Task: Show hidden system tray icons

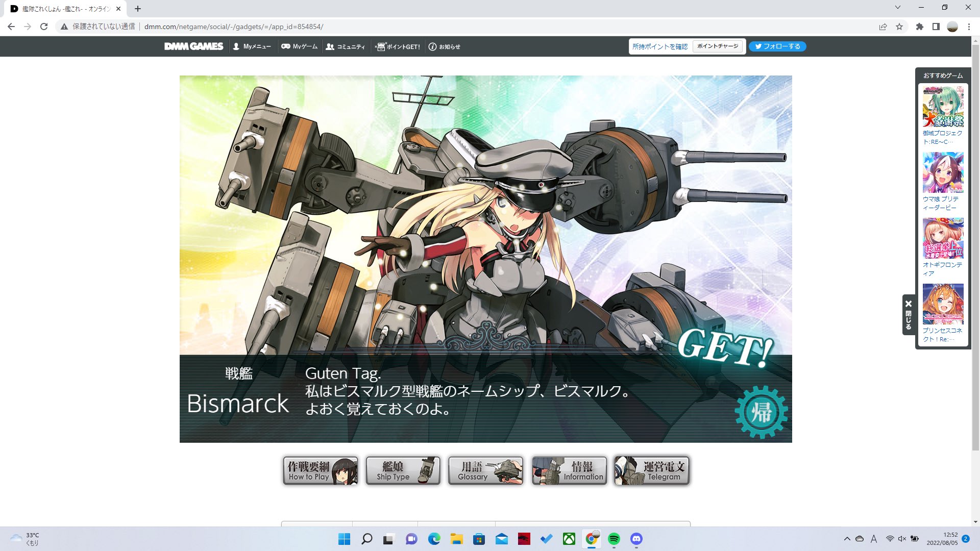Action: click(847, 539)
